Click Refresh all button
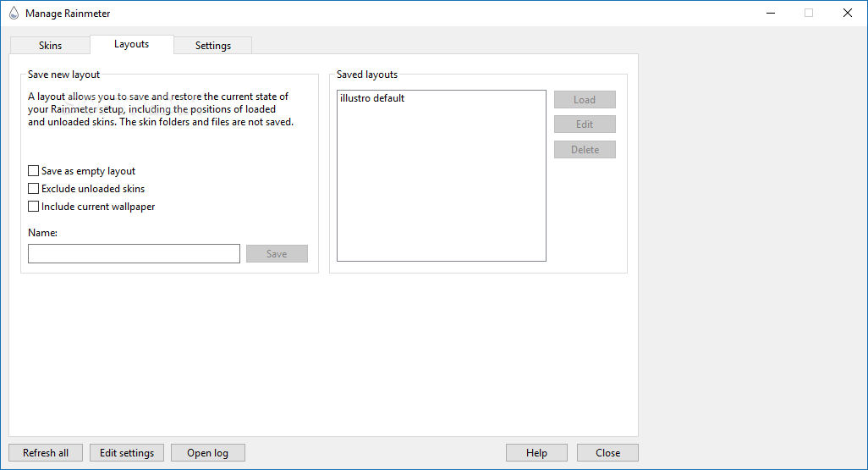 pos(46,453)
